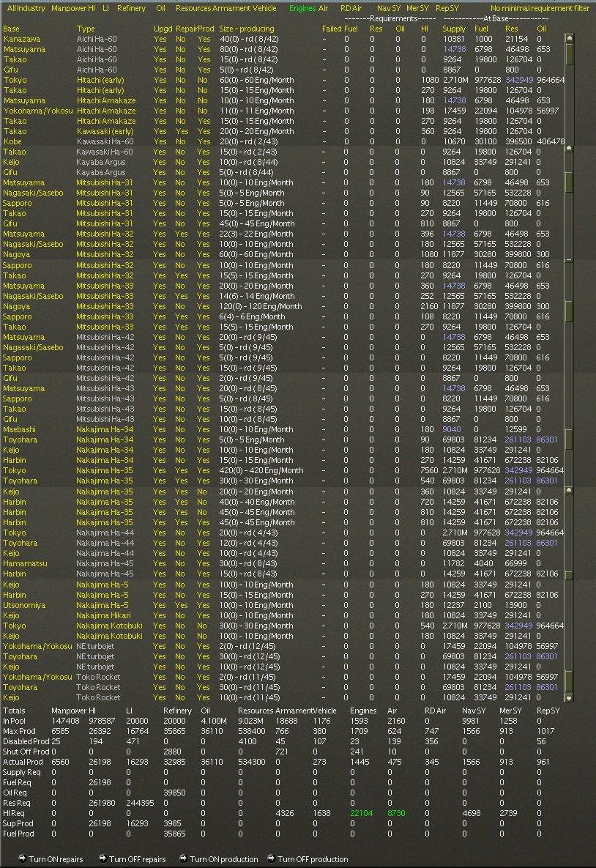Select the green Engines filter
This screenshot has height=868, width=596.
tap(302, 8)
